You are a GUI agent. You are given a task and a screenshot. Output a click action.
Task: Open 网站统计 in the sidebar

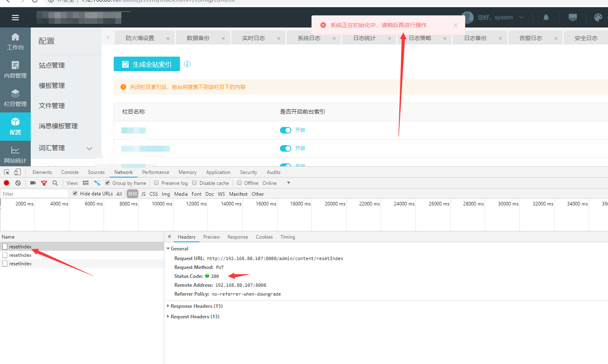coord(15,154)
